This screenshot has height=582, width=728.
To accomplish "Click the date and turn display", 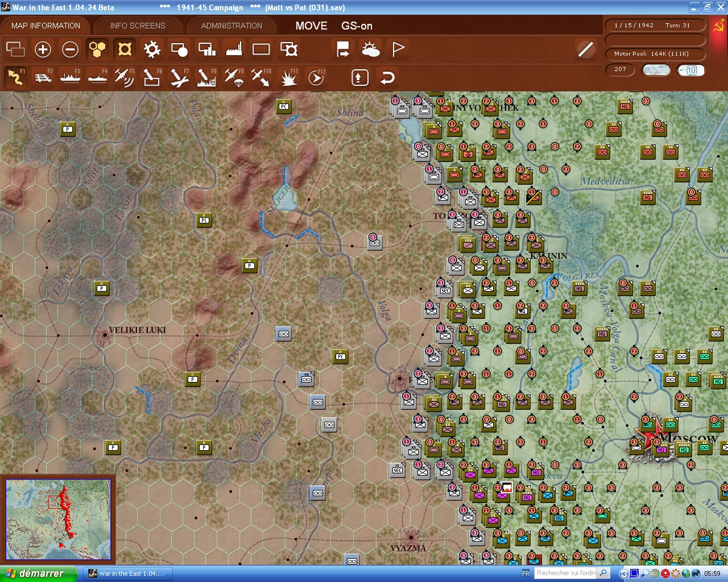I will point(655,26).
